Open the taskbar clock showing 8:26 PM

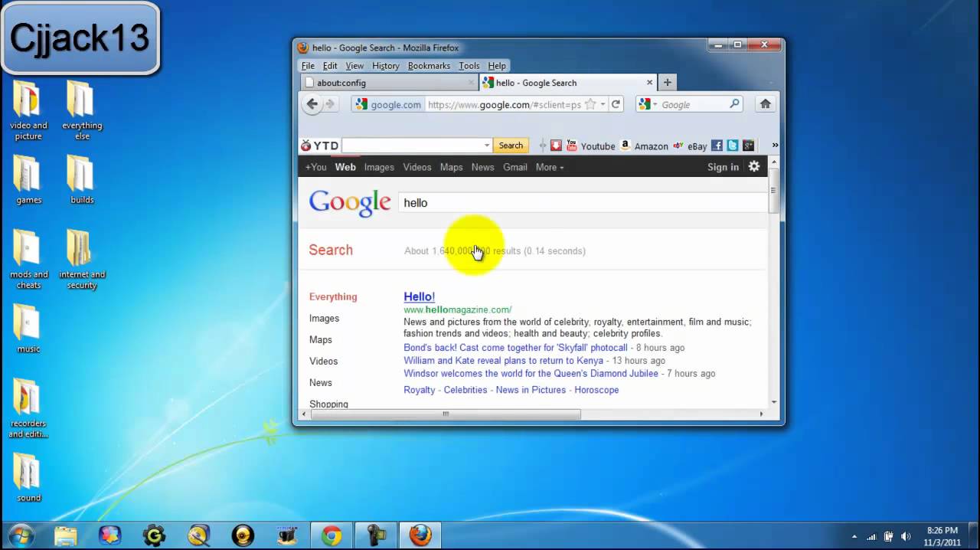(941, 536)
